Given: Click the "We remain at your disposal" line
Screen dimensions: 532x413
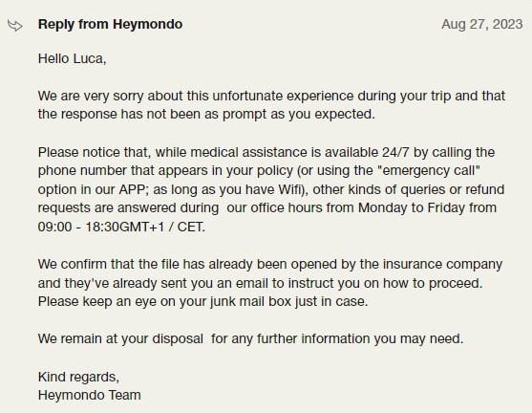Looking at the screenshot, I should (120, 339).
